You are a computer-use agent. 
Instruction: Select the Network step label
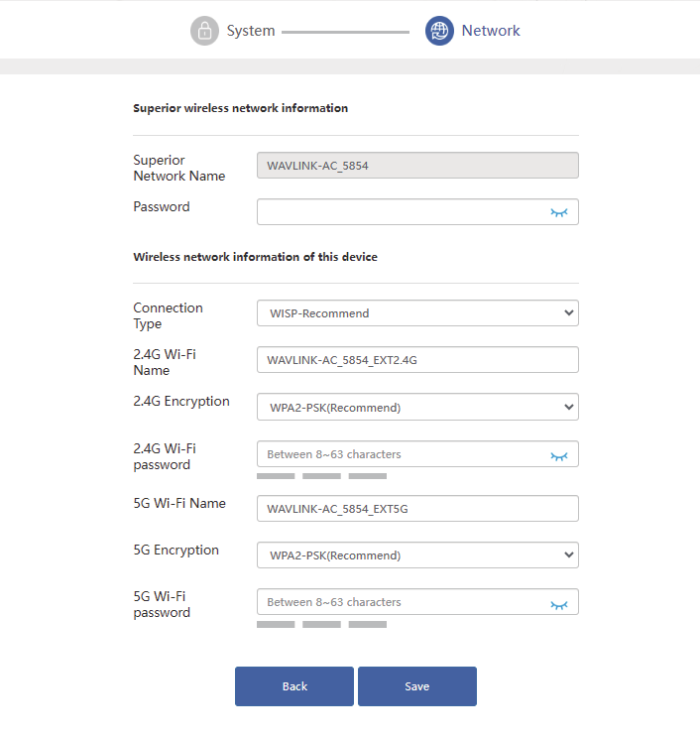(x=491, y=31)
